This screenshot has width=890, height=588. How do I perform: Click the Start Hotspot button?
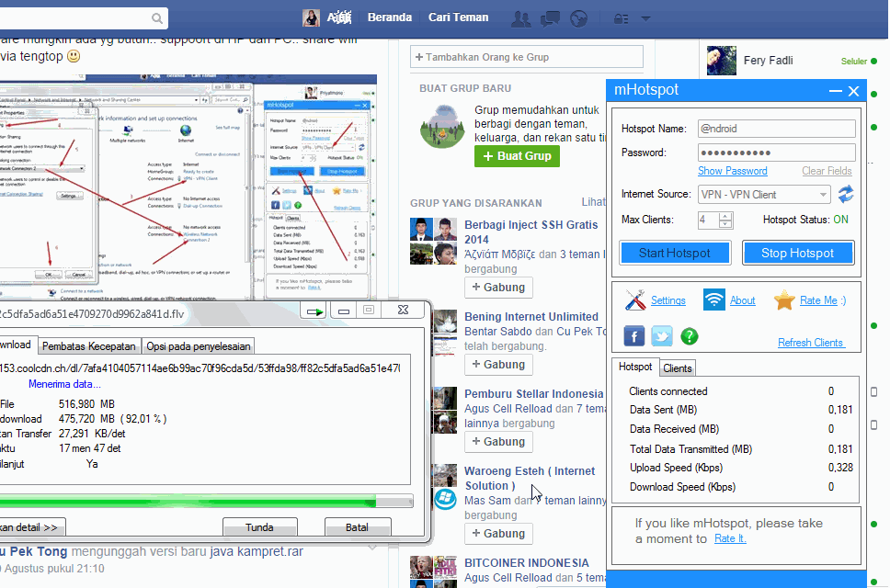point(674,253)
